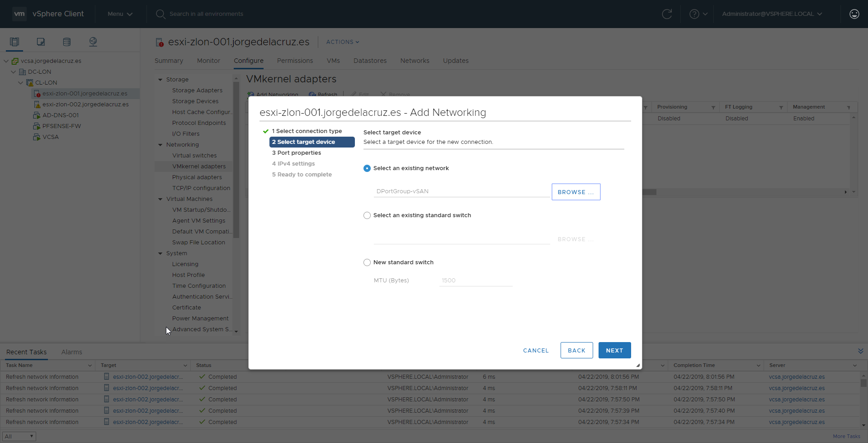Collapse the Recent Tasks panel with double chevron

point(860,351)
